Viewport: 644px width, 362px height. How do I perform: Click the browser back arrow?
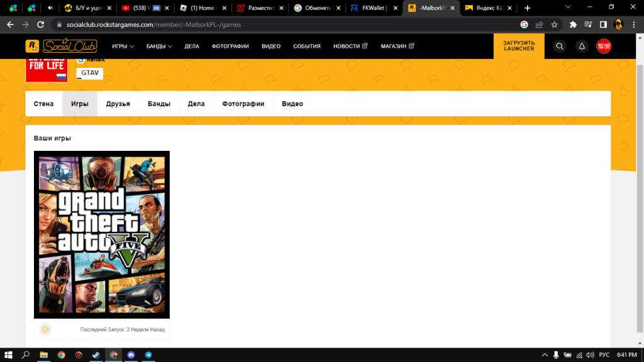[x=10, y=25]
